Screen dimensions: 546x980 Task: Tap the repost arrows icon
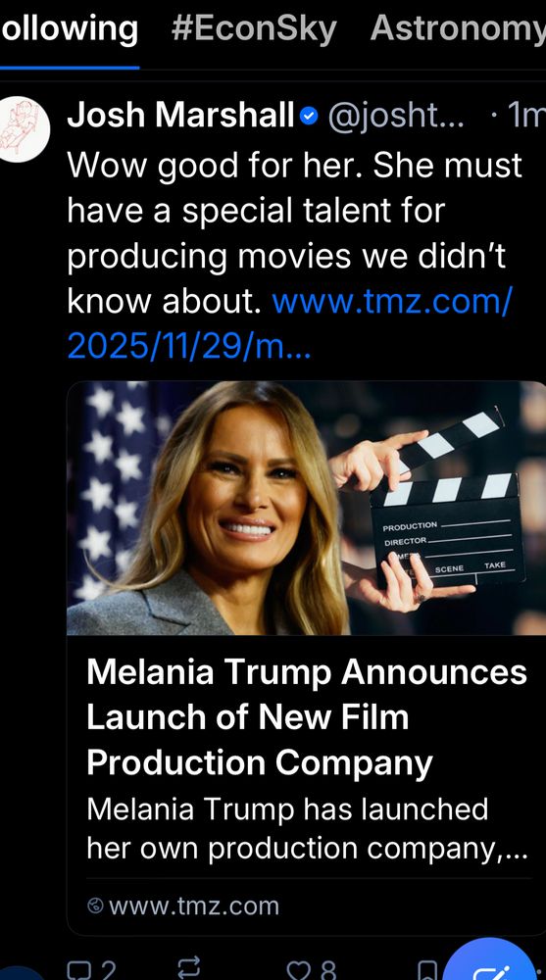(x=189, y=967)
